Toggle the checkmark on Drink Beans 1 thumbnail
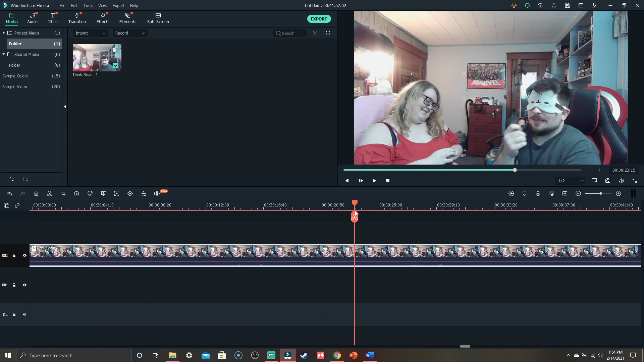Screen dimensions: 644x362 pyautogui.click(x=116, y=66)
